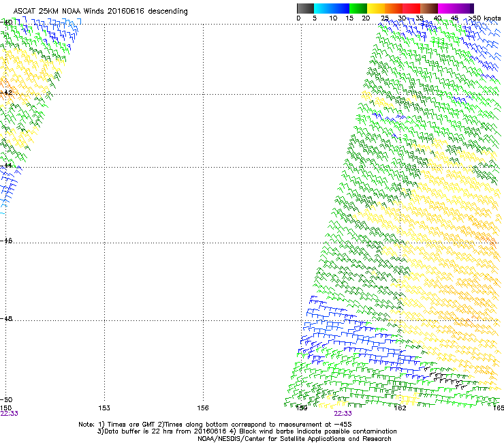
Task: Click the '>50 knots' legend label
Action: coord(484,18)
